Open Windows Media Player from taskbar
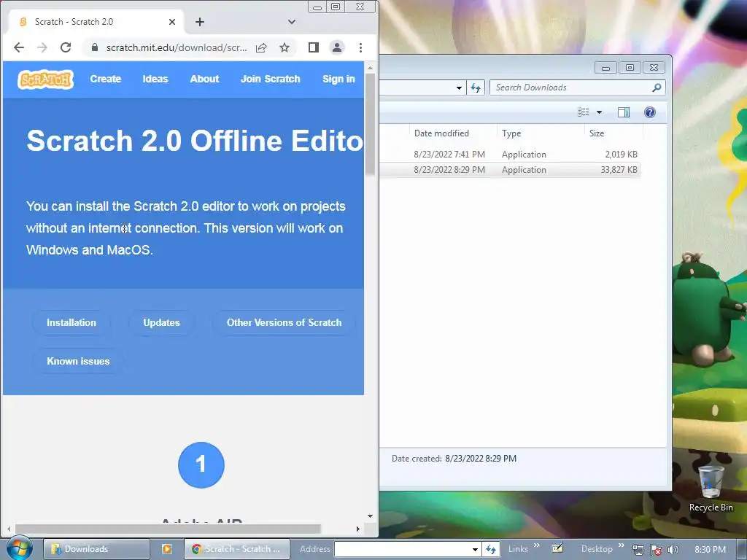The height and width of the screenshot is (560, 747). 167,549
